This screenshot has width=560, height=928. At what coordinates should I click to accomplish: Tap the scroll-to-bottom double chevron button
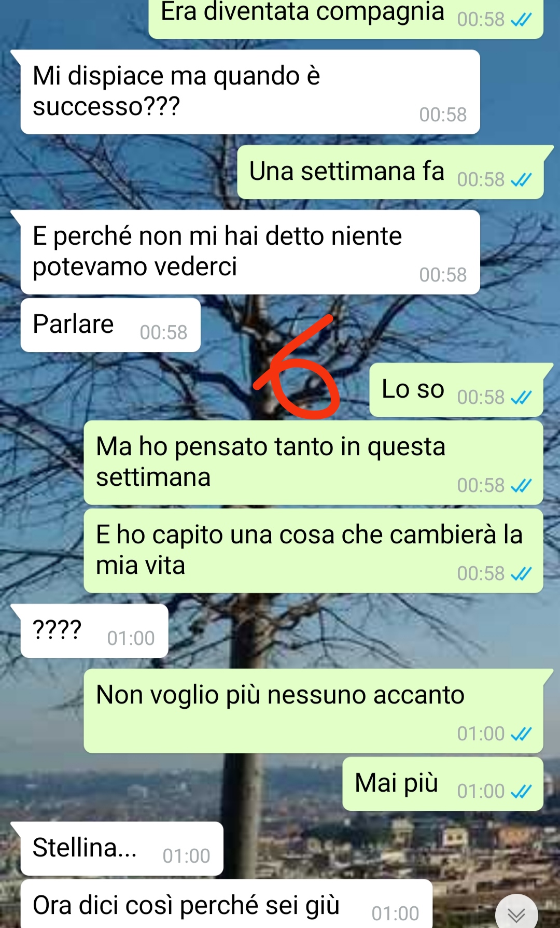point(516,914)
